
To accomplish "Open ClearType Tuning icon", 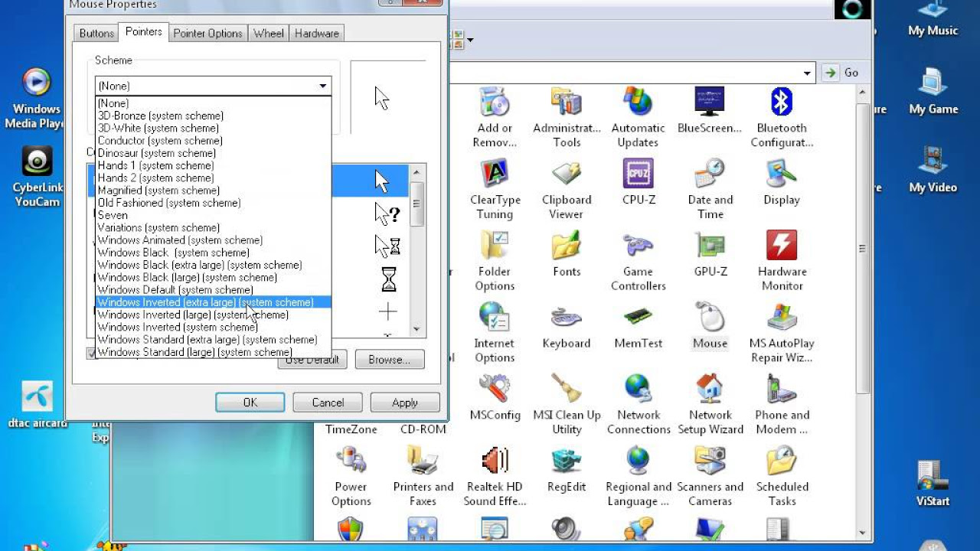I will pos(495,174).
